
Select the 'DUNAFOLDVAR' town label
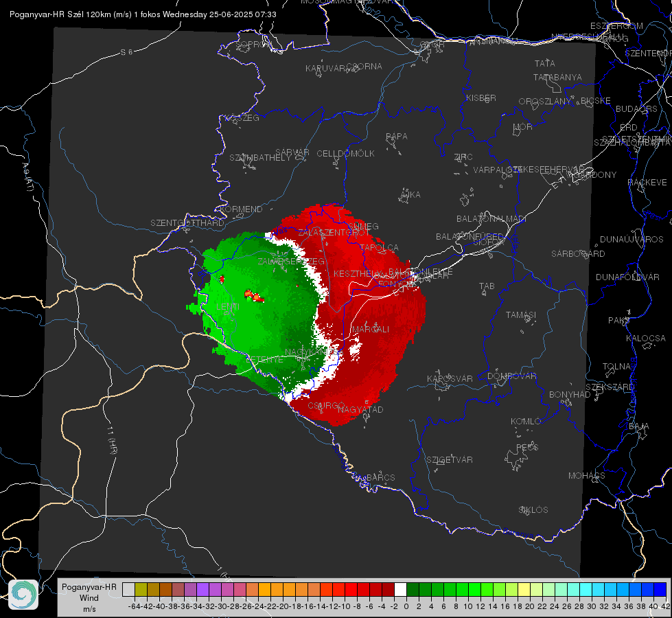pos(627,277)
